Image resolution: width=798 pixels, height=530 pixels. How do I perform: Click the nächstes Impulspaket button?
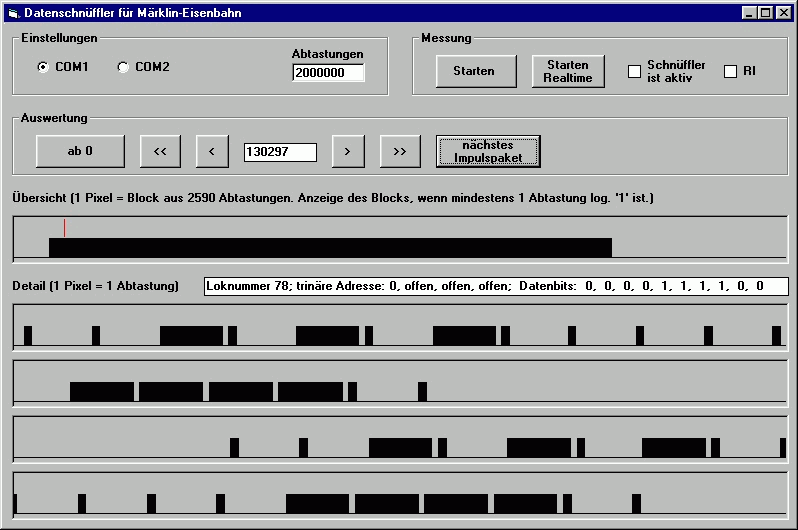488,151
